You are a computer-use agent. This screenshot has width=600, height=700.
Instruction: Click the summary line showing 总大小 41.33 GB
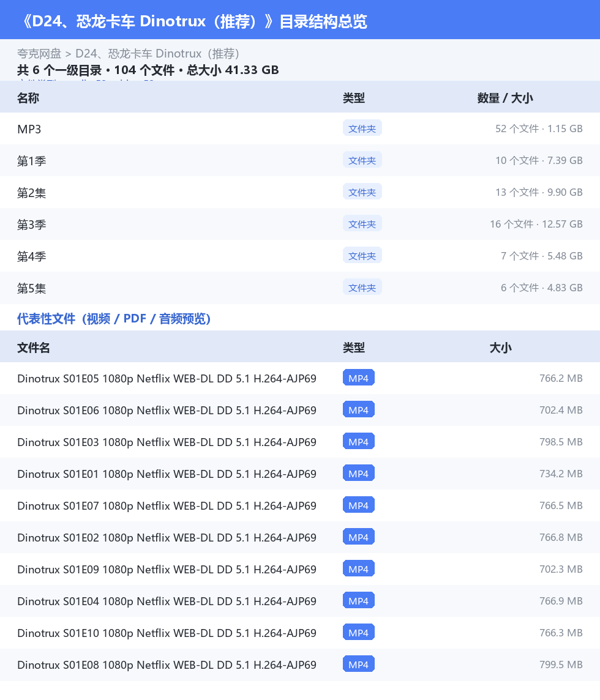(148, 70)
